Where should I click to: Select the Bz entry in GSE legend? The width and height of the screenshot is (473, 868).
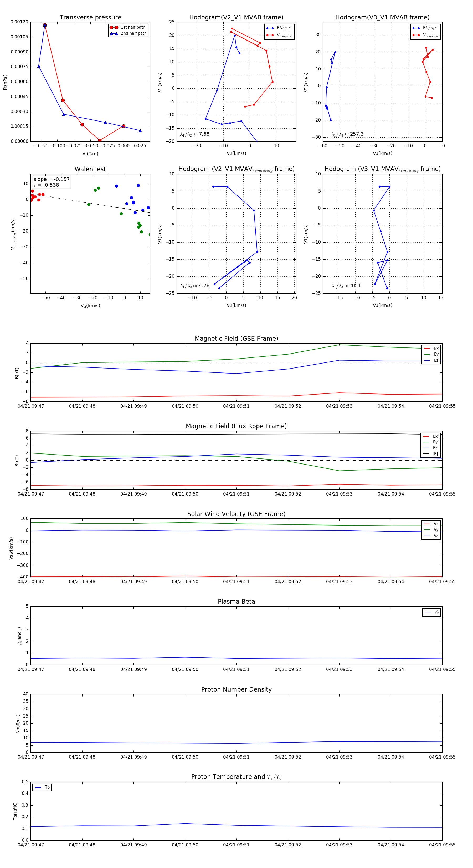coord(431,360)
